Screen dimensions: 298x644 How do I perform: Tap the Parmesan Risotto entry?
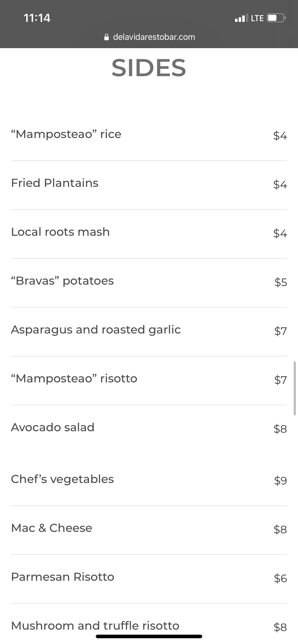63,577
